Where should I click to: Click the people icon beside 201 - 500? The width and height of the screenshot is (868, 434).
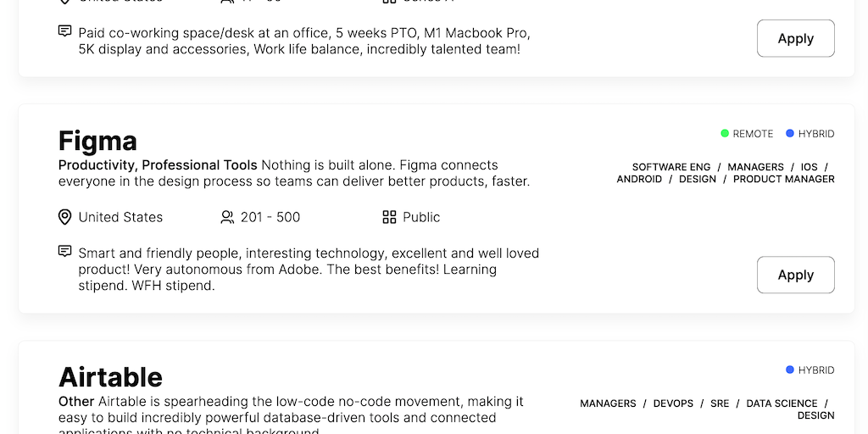pyautogui.click(x=226, y=217)
